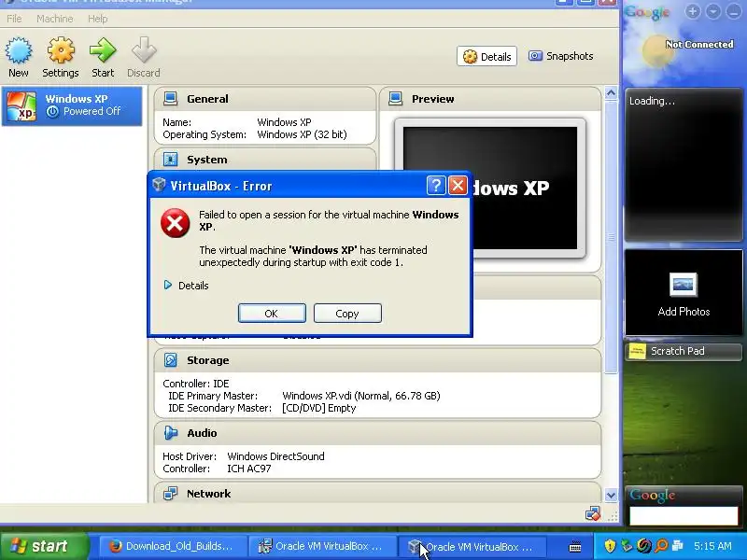The height and width of the screenshot is (560, 747).
Task: Open the File menu
Action: tap(14, 19)
